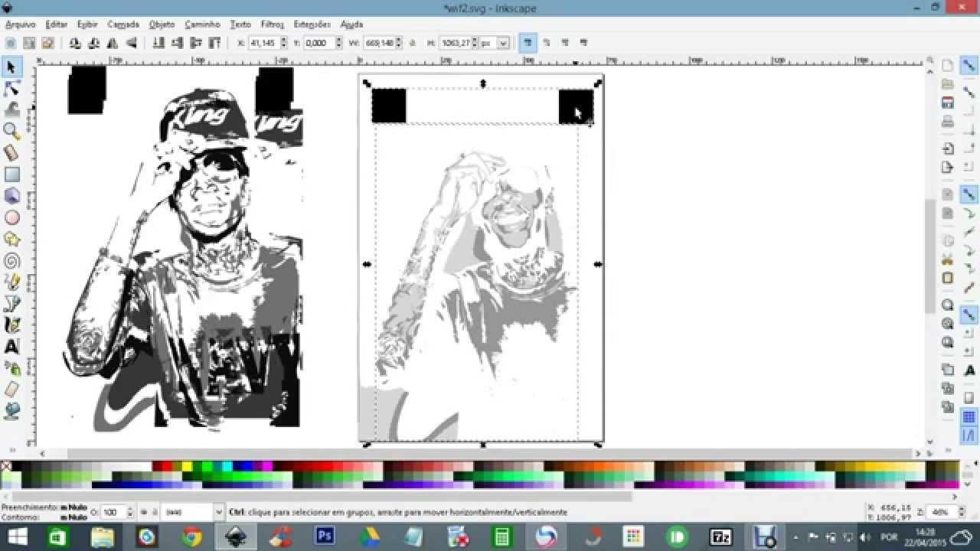
Task: Click Import icon in right toolbar
Action: pos(948,148)
